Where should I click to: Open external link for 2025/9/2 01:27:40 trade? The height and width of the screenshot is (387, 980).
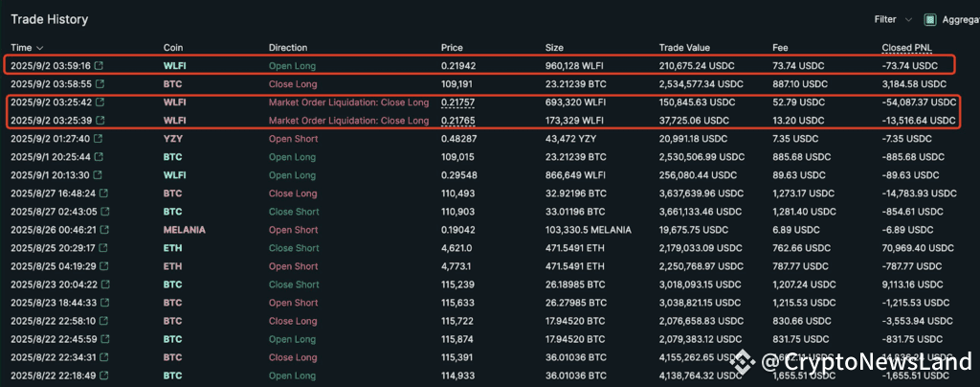click(100, 139)
